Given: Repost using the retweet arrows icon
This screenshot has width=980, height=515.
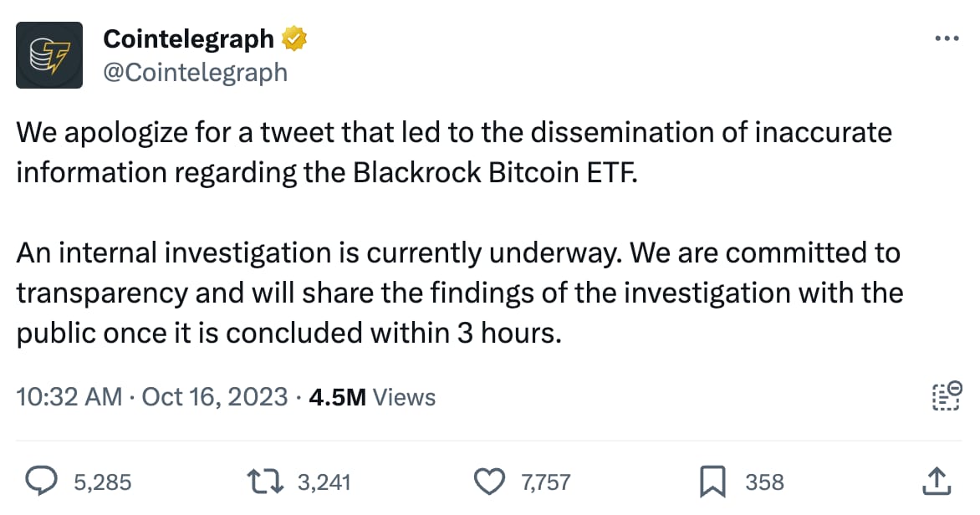Looking at the screenshot, I should tap(265, 482).
